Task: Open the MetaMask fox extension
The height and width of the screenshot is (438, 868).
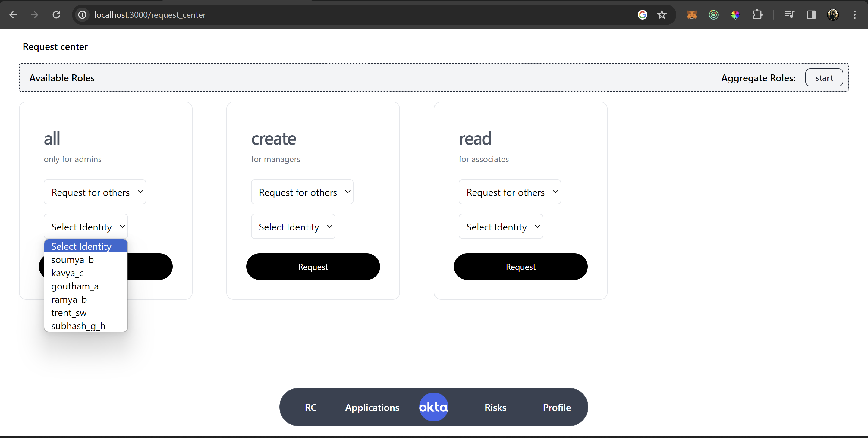Action: (692, 14)
